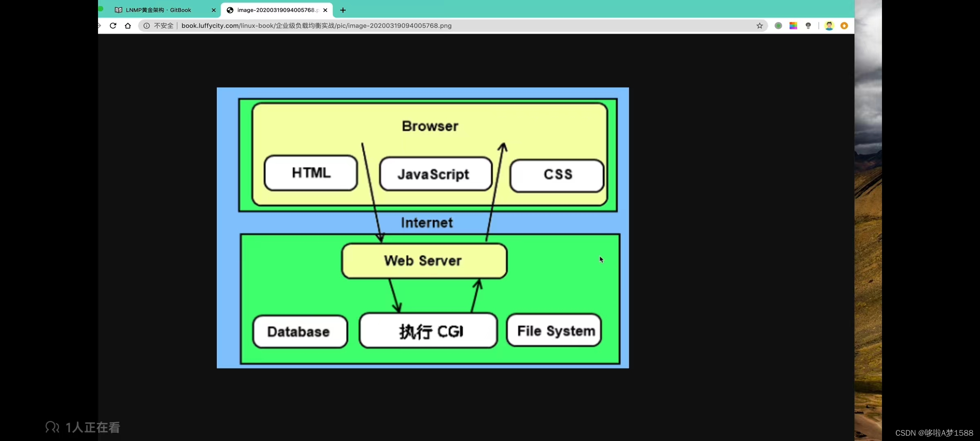Click the orange update arrow icon
Image resolution: width=980 pixels, height=441 pixels.
844,26
